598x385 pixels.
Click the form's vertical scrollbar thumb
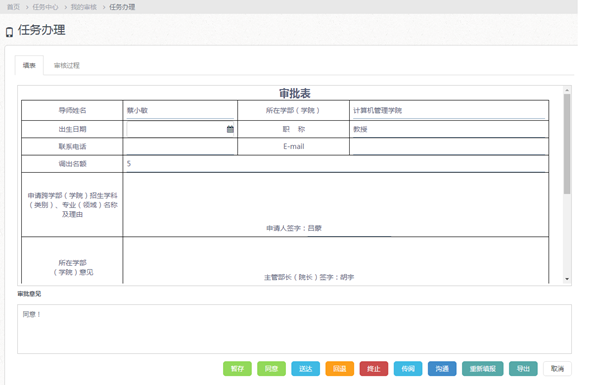coord(567,144)
